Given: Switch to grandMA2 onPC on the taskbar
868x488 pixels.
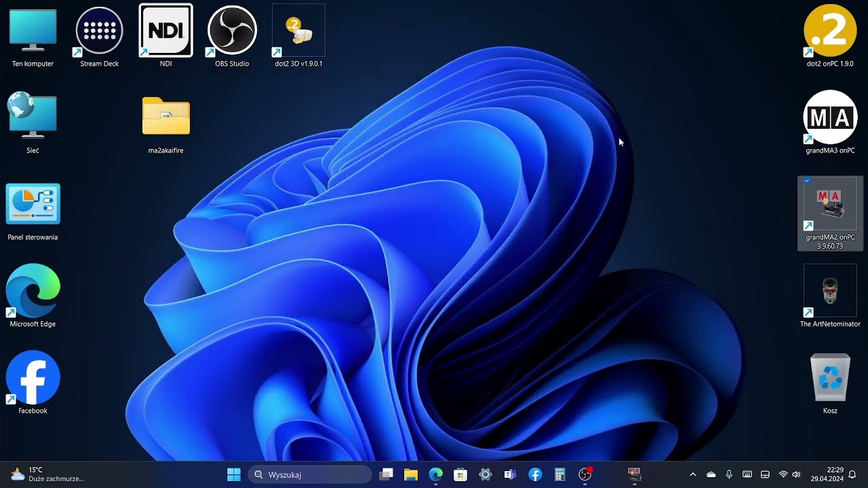Looking at the screenshot, I should pyautogui.click(x=634, y=474).
